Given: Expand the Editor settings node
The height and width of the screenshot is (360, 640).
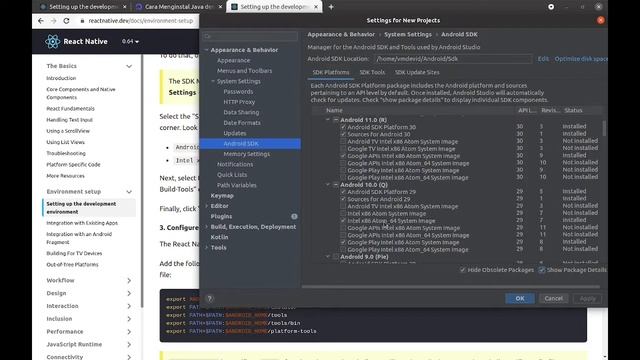Looking at the screenshot, I should 207,206.
